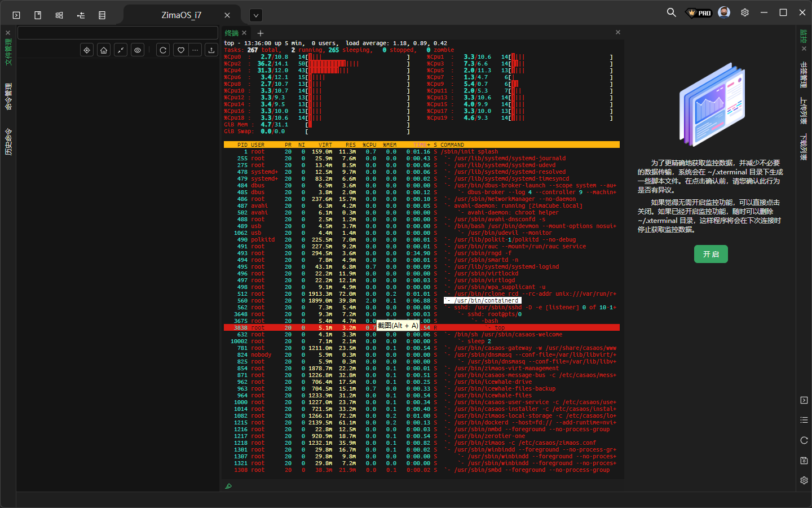812x508 pixels.
Task: Open settings gear in the title bar
Action: click(745, 12)
